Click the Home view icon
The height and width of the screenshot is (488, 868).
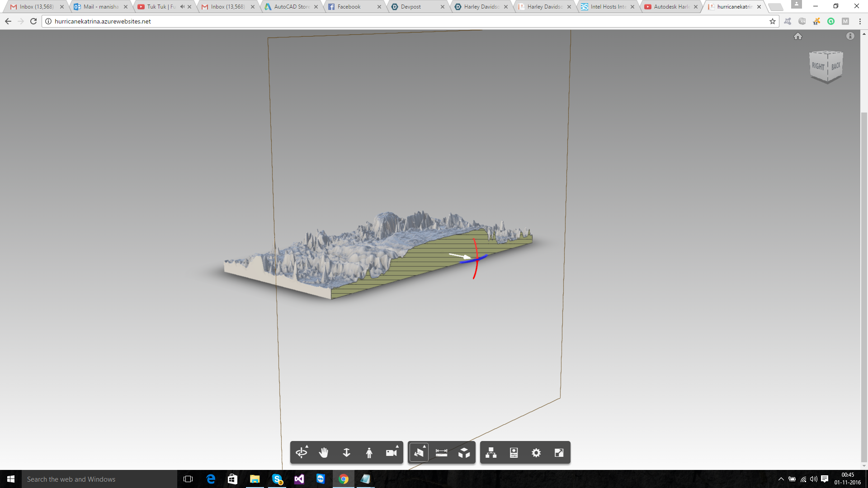point(798,36)
